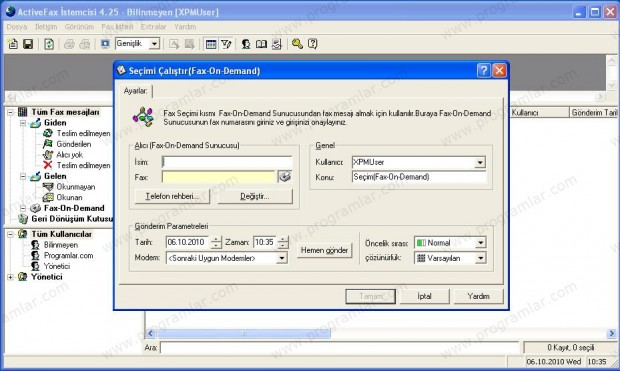Viewport: 620px width, 371px height.
Task: Click the user head toolbar icon
Action: point(246,44)
